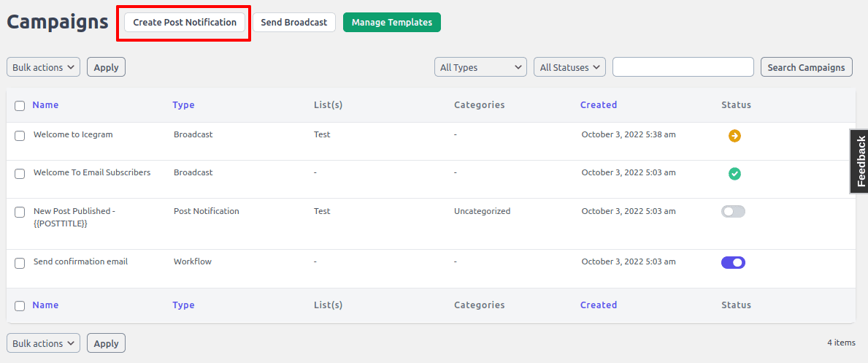This screenshot has height=363, width=868.
Task: Open the Welcome To Email Subscribers campaign
Action: [92, 172]
